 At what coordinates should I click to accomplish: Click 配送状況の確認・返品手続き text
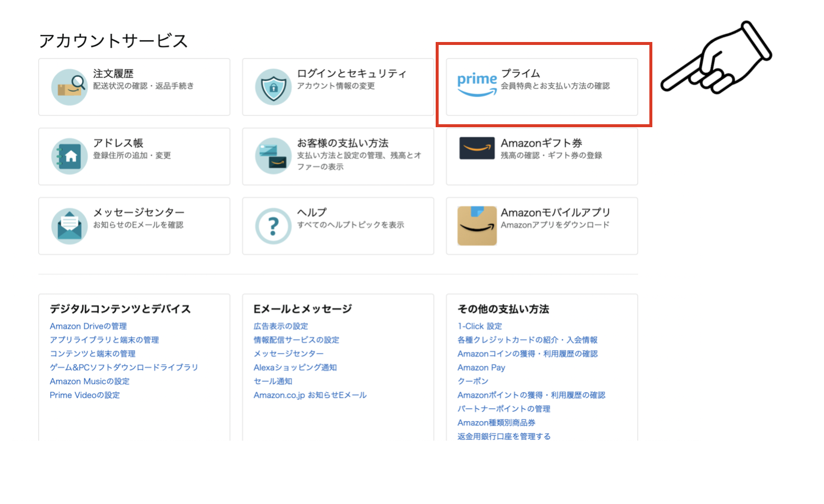pyautogui.click(x=143, y=86)
